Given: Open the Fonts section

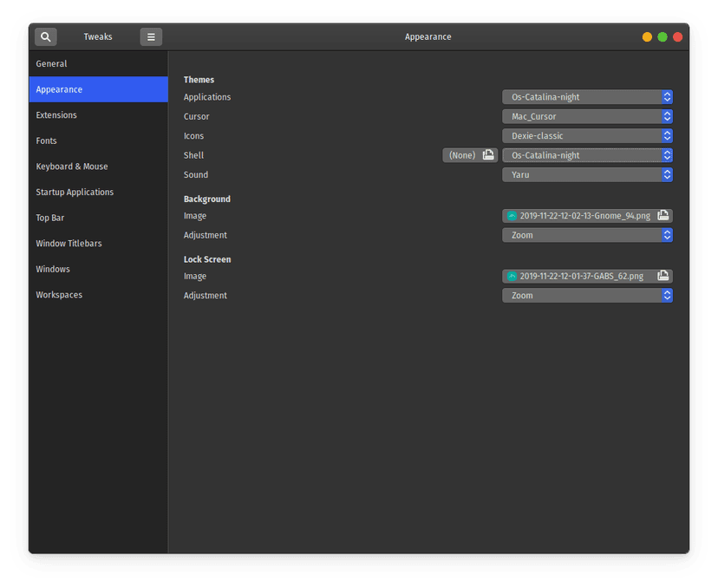Looking at the screenshot, I should pyautogui.click(x=99, y=140).
